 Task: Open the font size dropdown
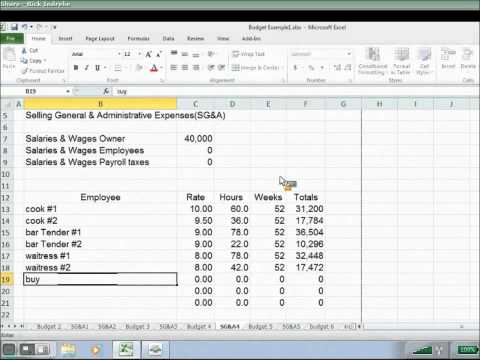click(x=140, y=54)
